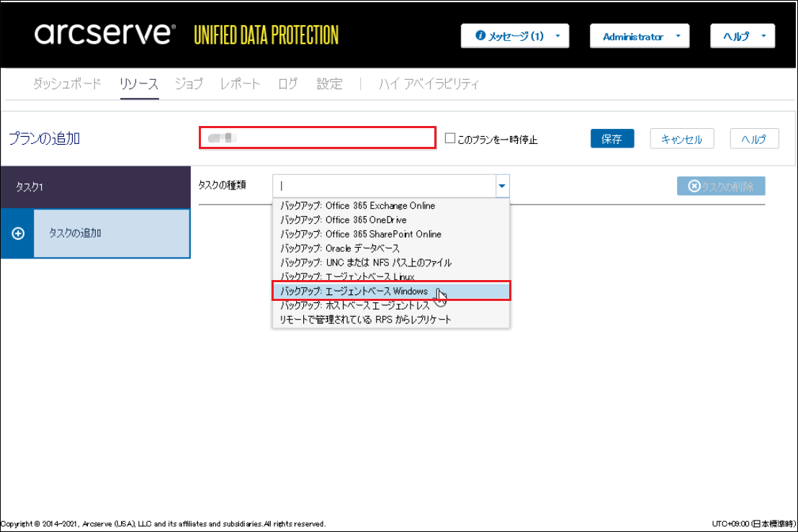Switch to the ダッシュボード tab
798x532 pixels.
(x=67, y=84)
